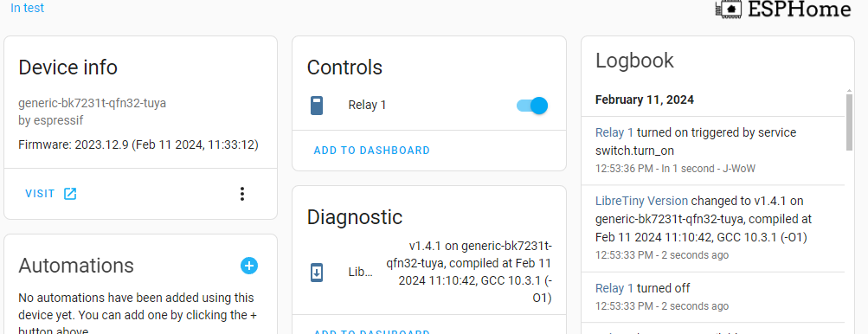Viewport: 868px width, 334px height.
Task: Click the Logbook scrollbar thumb
Action: point(849,122)
